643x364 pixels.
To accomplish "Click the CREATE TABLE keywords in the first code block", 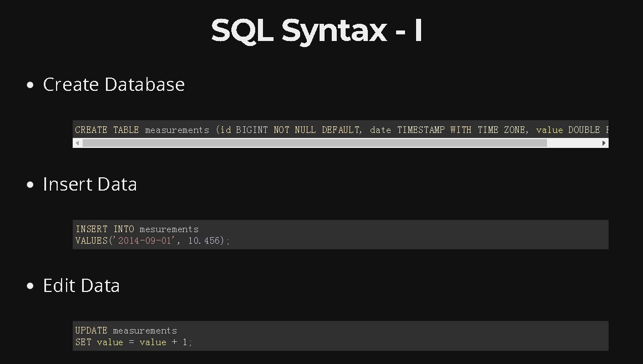I will (107, 130).
